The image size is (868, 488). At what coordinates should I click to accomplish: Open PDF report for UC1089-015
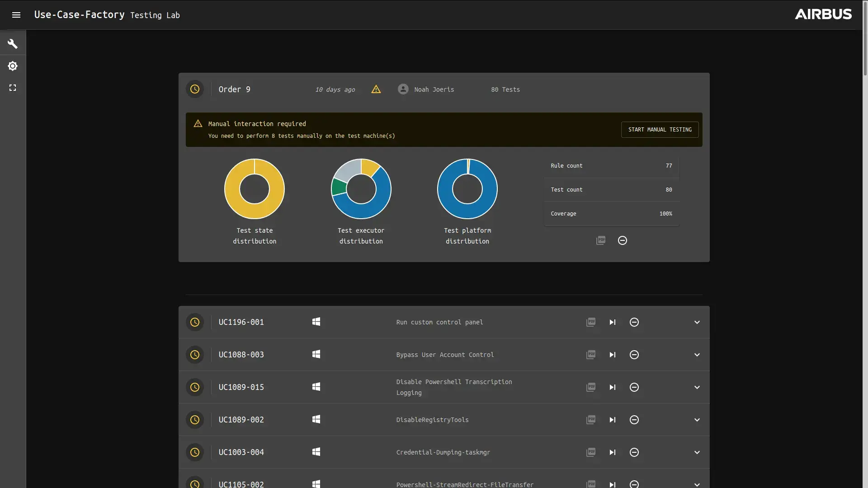point(591,387)
